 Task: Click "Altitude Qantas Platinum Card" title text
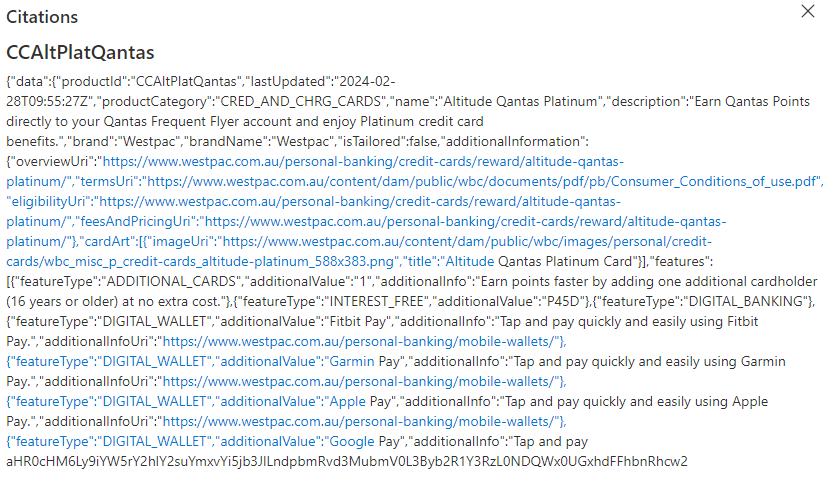point(539,262)
